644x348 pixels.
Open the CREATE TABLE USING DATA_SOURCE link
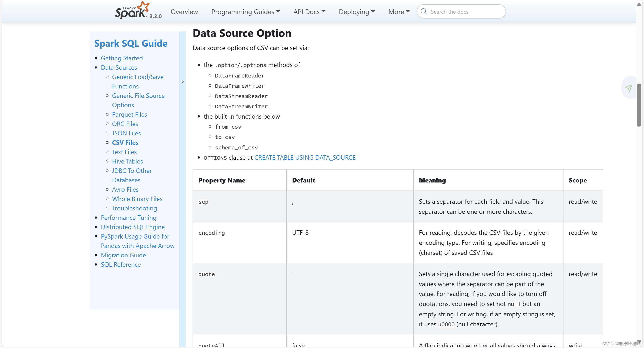[x=305, y=157]
